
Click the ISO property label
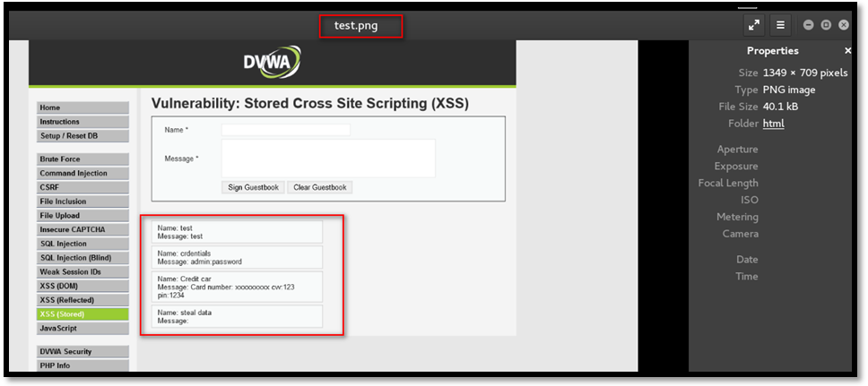pos(750,200)
